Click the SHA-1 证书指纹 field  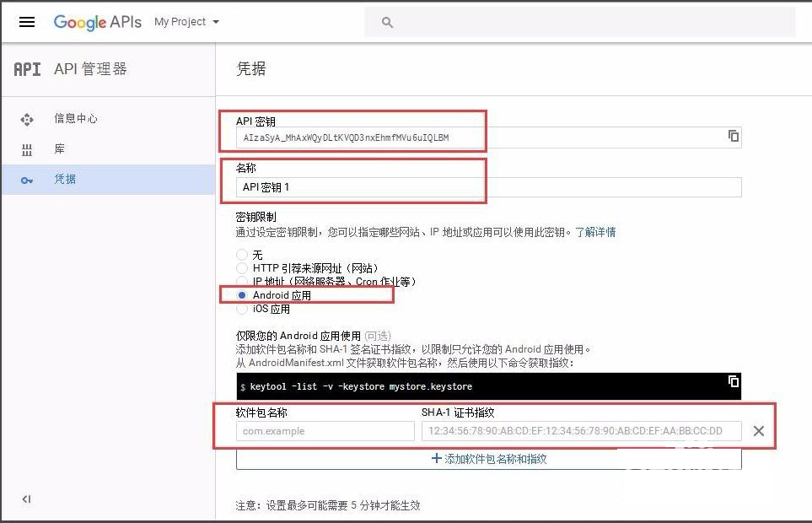582,431
